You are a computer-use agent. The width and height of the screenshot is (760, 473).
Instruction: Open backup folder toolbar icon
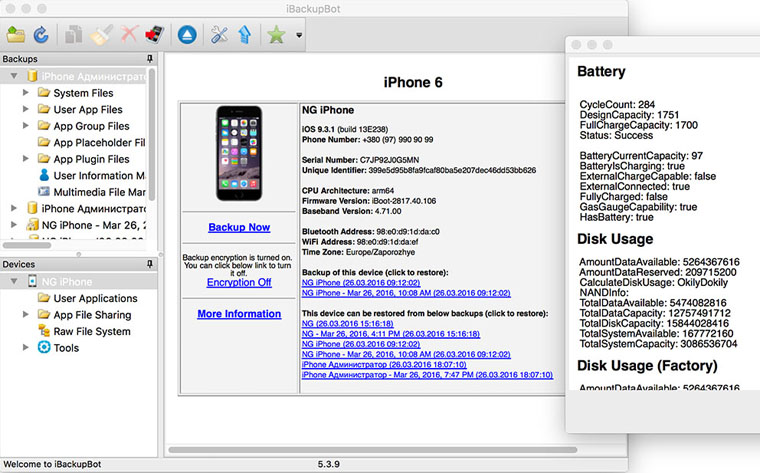point(16,35)
